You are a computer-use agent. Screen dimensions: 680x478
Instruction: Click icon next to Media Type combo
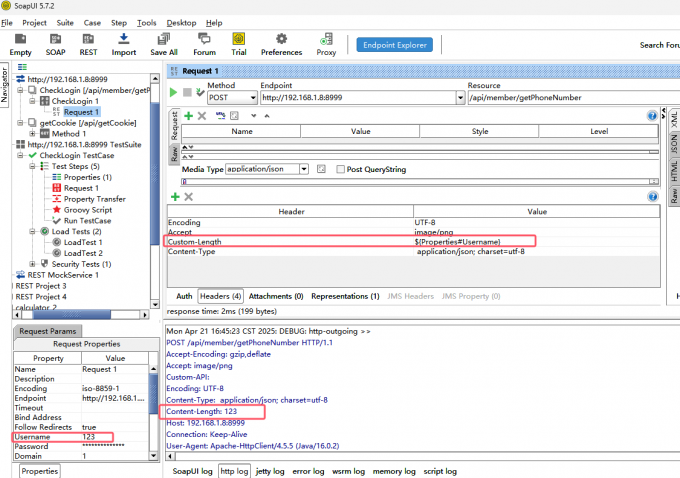click(321, 169)
